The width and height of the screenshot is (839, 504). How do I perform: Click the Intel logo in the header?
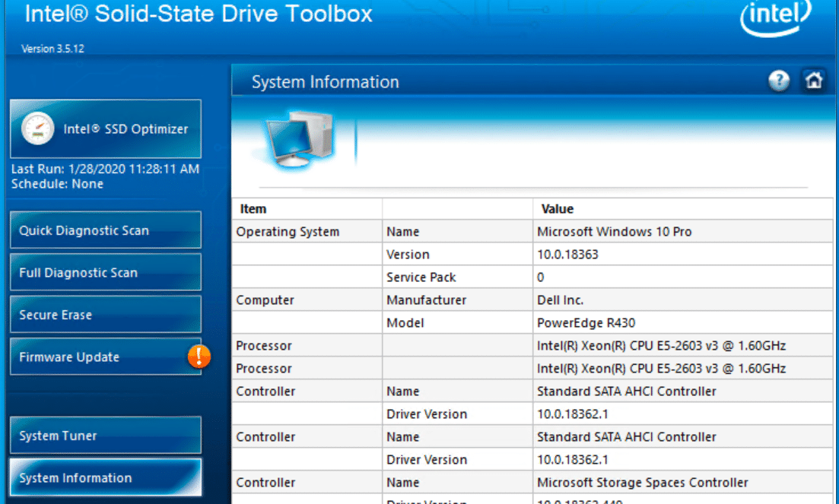pos(776,17)
